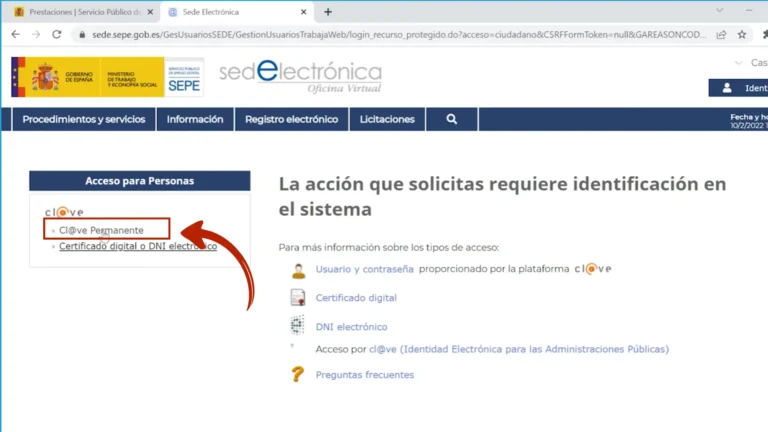Select the Cl@ve Permanente link
This screenshot has width=768, height=432.
pos(101,230)
